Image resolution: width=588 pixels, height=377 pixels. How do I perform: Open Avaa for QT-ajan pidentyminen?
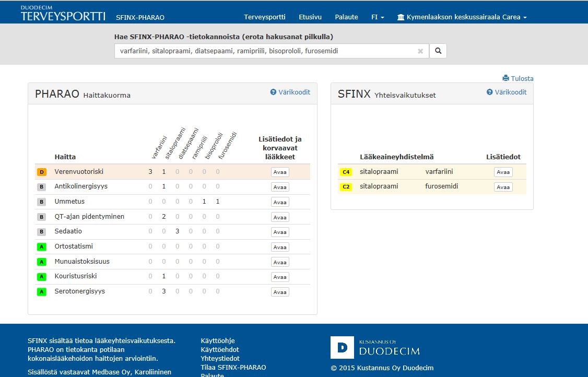280,217
